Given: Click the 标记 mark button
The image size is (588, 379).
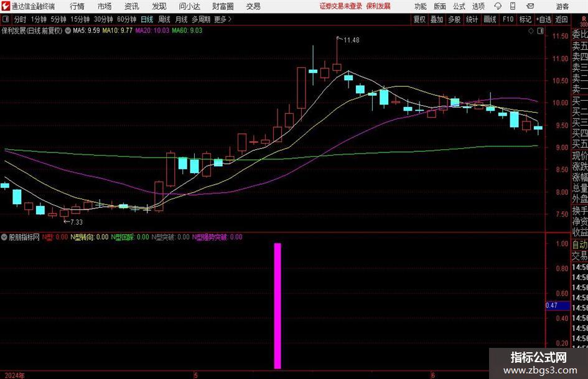Looking at the screenshot, I should coord(525,19).
